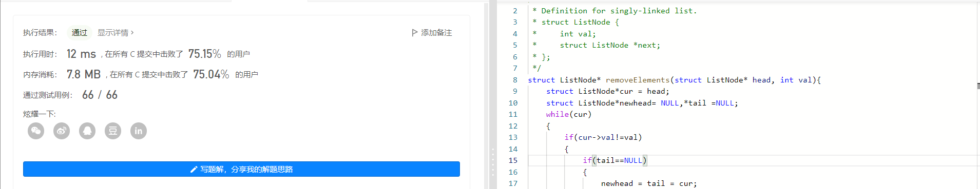980x189 pixels.
Task: Click the 'int val;' comment line
Action: (578, 34)
